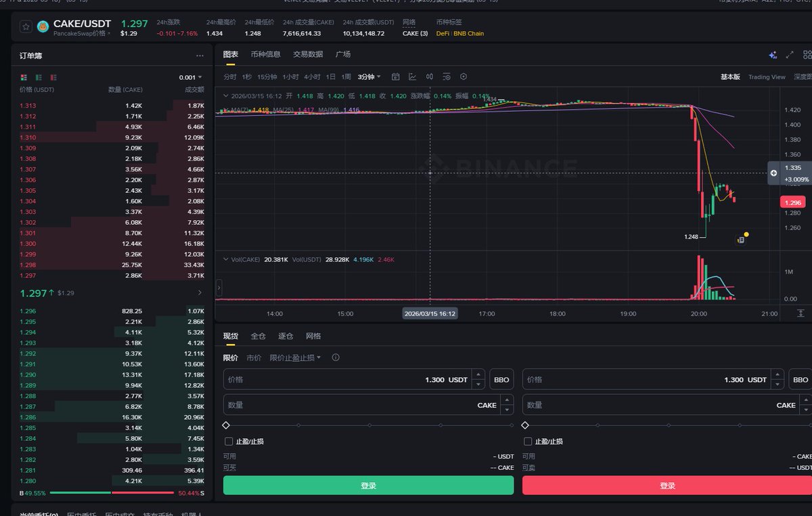This screenshot has height=516, width=812.
Task: Switch to the 广场 tab
Action: coord(343,54)
